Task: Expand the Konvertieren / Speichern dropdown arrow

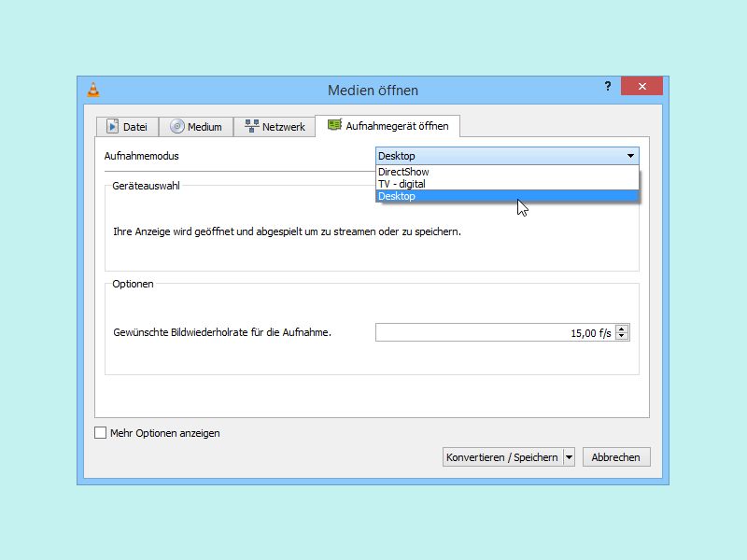Action: [569, 457]
